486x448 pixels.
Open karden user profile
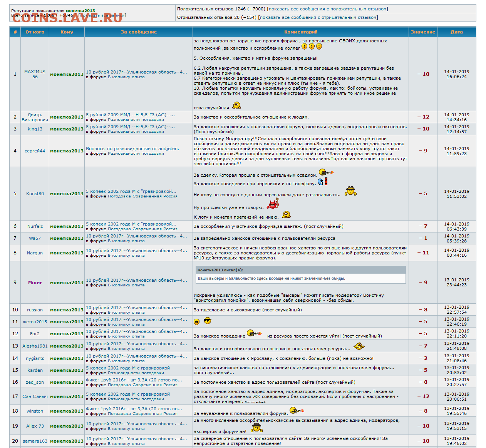pyautogui.click(x=35, y=370)
